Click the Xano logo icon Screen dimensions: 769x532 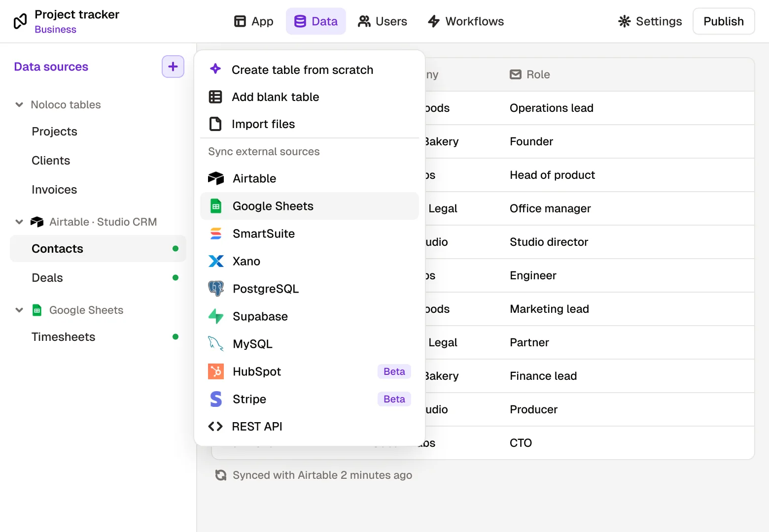click(216, 261)
